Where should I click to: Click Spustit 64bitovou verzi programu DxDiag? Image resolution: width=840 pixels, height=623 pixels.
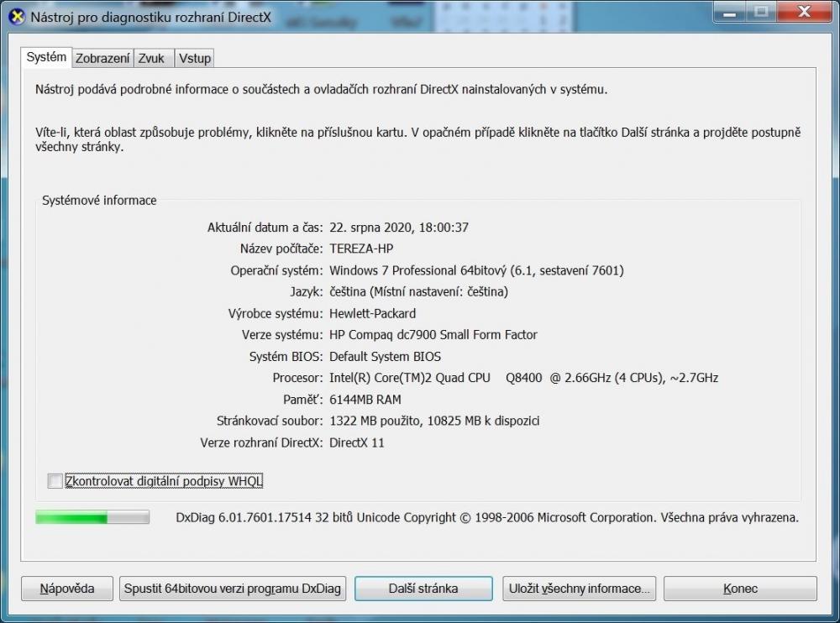(x=233, y=589)
